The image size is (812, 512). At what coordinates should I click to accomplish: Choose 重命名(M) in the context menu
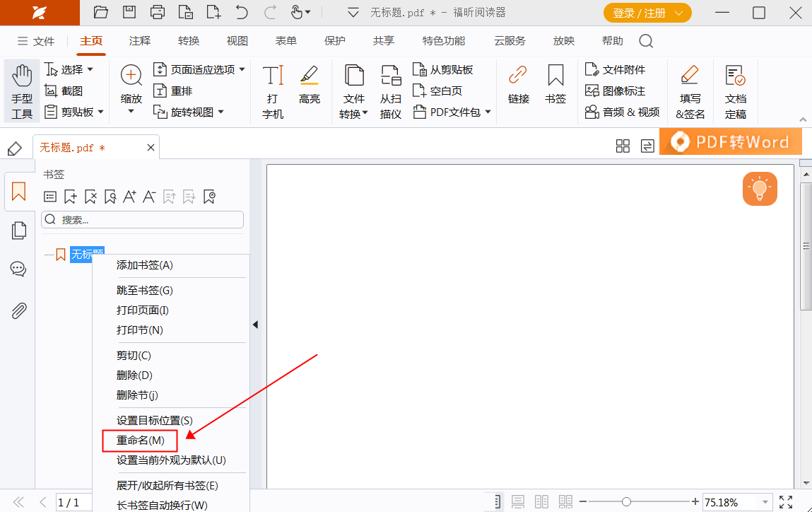140,440
